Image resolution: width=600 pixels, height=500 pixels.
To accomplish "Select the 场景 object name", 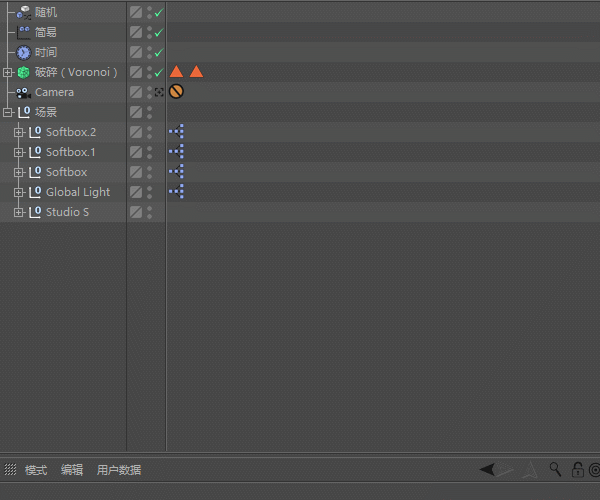I will click(46, 112).
